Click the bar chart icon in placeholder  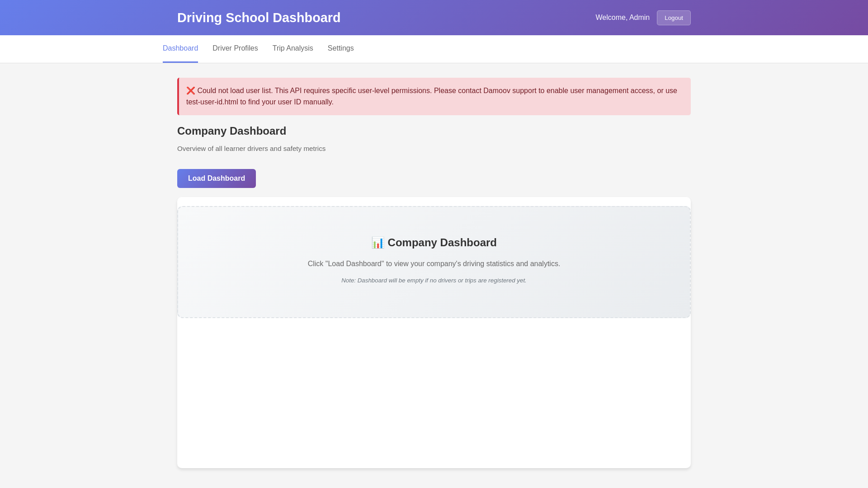377,243
